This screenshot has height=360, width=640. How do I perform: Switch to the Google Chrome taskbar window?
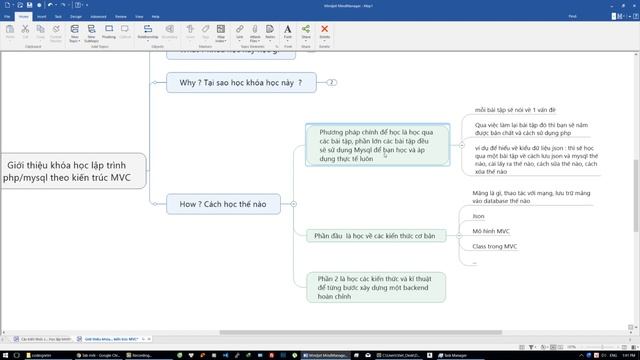point(98,356)
